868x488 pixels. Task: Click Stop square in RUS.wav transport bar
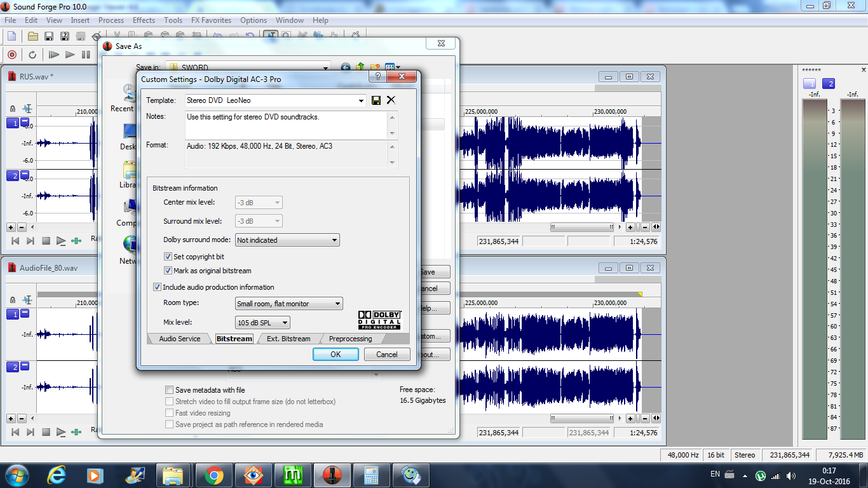(x=46, y=241)
